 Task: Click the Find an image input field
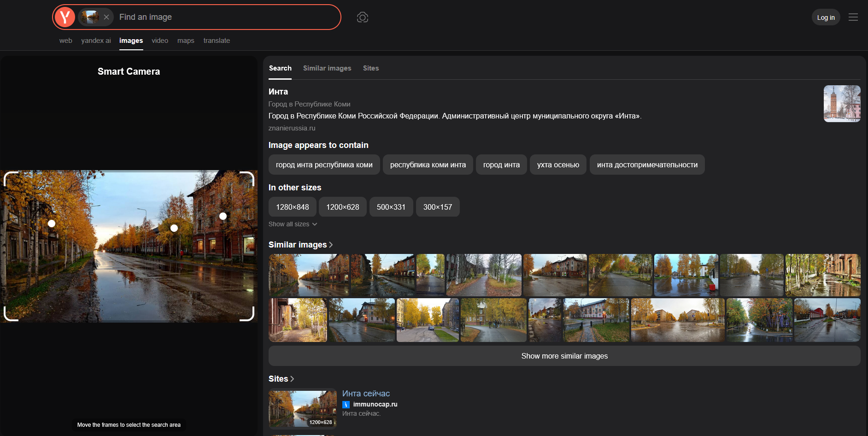pos(226,17)
